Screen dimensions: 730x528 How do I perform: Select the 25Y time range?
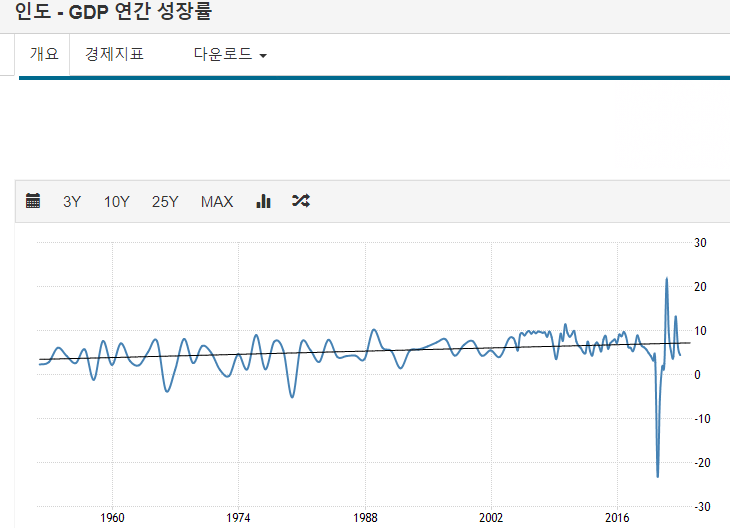[165, 202]
